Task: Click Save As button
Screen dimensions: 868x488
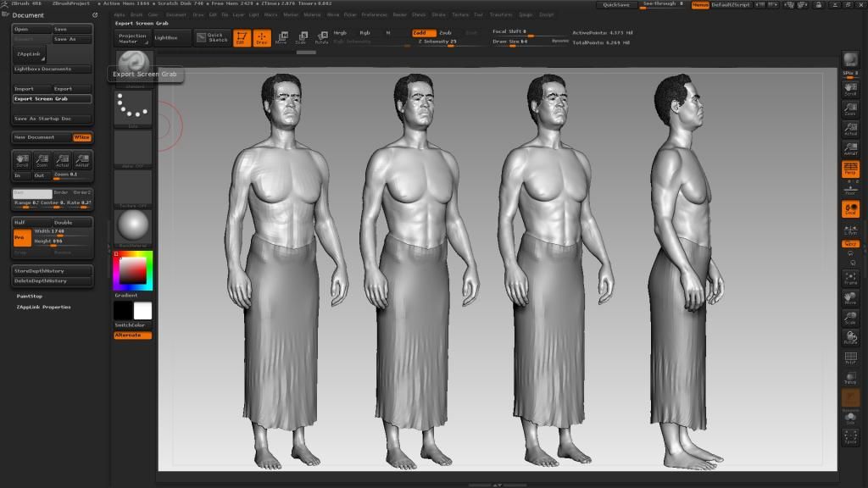Action: coord(72,39)
